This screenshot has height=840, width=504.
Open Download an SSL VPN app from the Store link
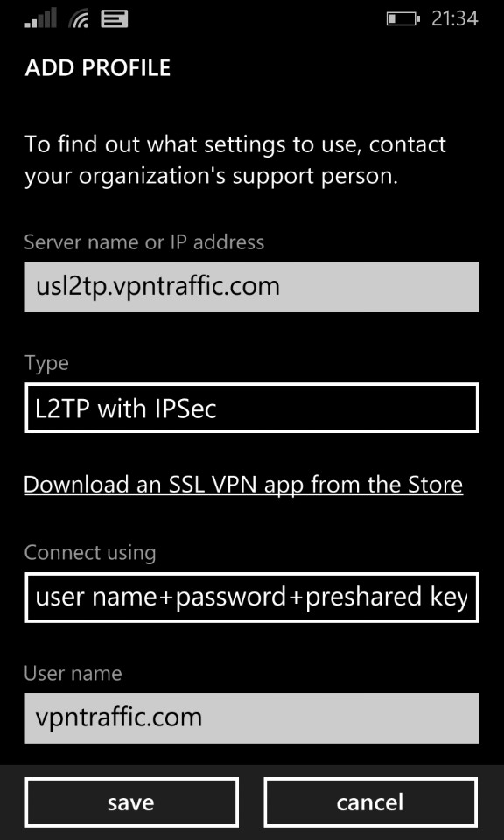(244, 485)
